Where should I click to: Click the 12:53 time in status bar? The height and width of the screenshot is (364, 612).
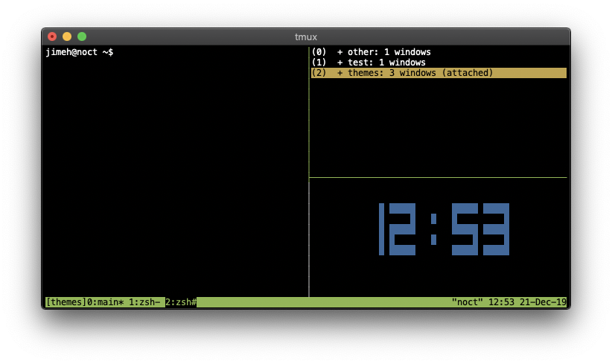501,302
